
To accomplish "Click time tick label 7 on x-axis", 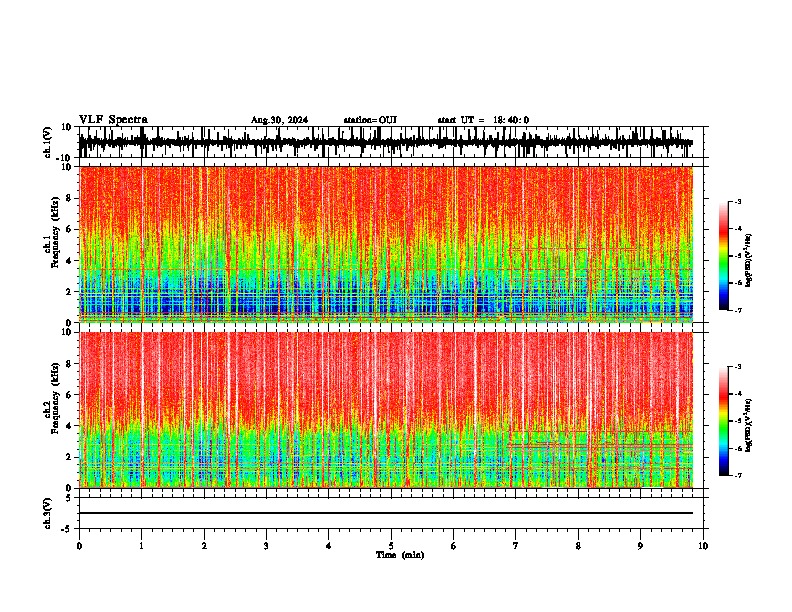I will tap(516, 546).
